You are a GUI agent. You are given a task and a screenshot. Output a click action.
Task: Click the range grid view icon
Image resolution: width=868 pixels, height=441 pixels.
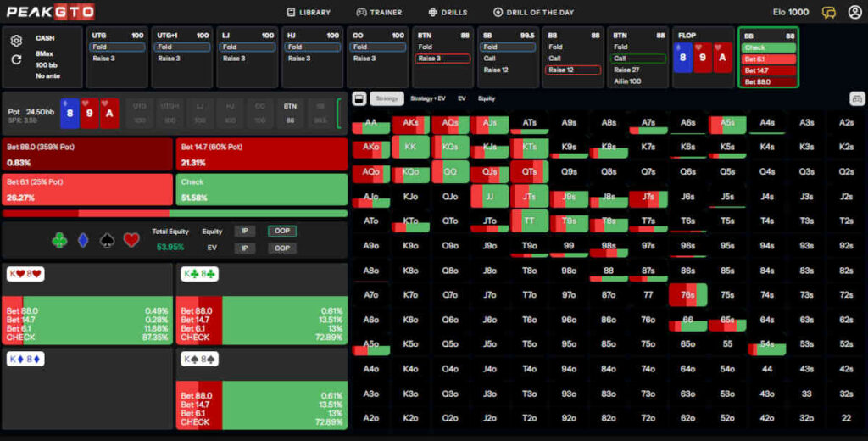(359, 98)
